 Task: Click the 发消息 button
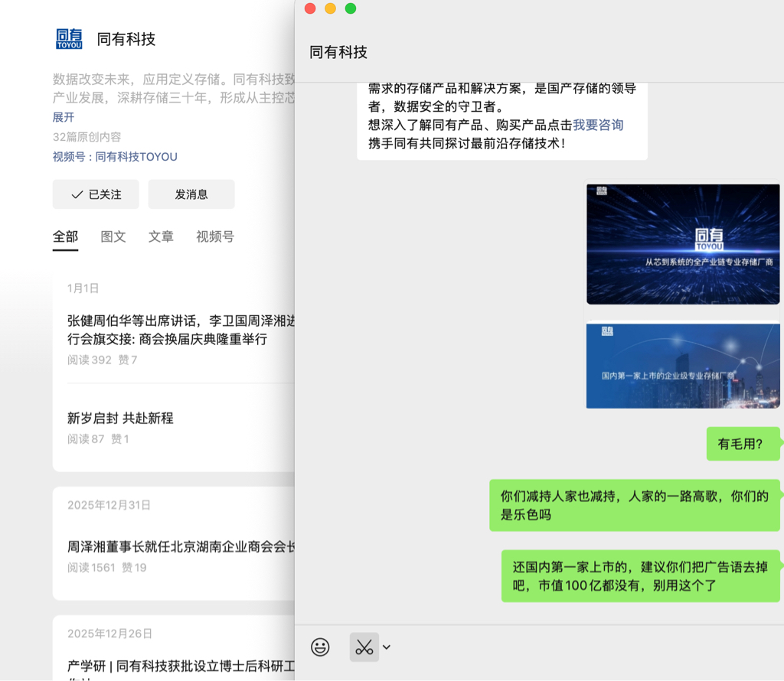pos(191,194)
